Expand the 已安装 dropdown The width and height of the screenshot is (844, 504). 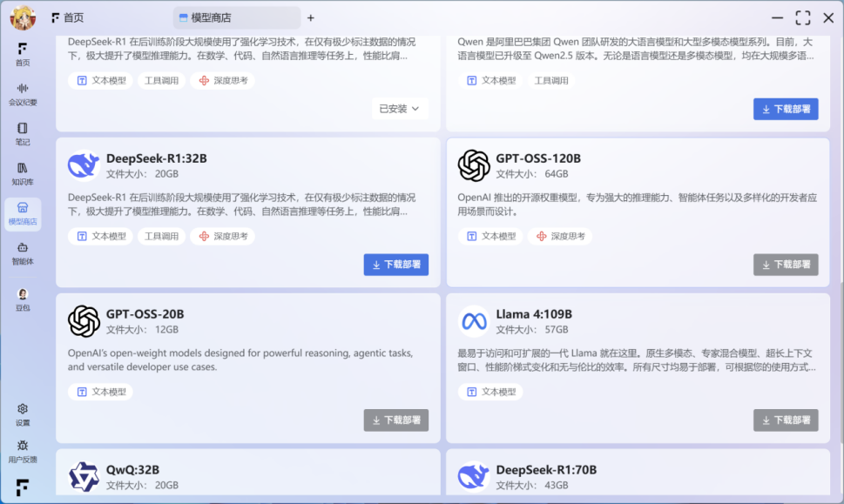click(400, 109)
